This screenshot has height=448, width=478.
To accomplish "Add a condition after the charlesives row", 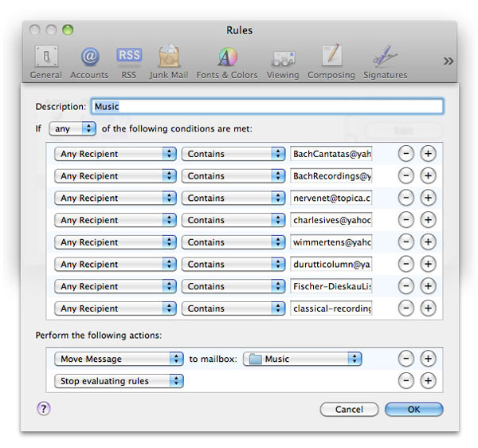I will click(428, 219).
